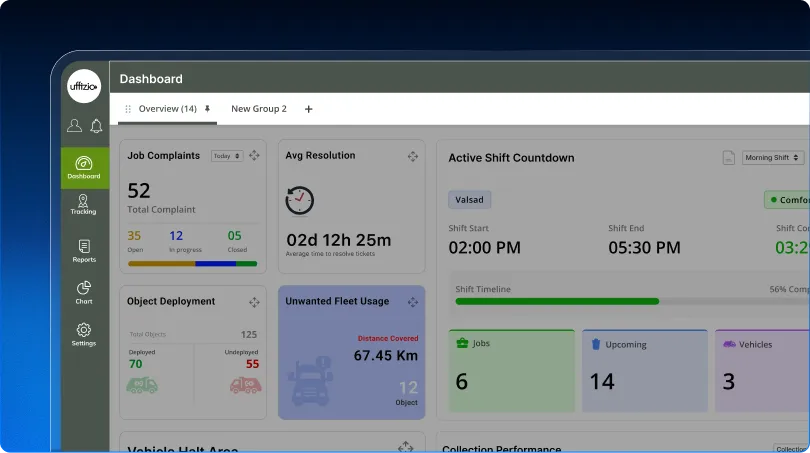The image size is (810, 453).
Task: Click the move icon on Job Complaints
Action: click(254, 155)
